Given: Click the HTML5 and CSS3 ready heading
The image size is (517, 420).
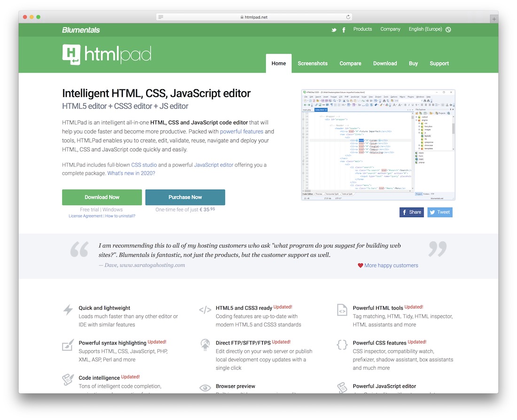Looking at the screenshot, I should 243,308.
